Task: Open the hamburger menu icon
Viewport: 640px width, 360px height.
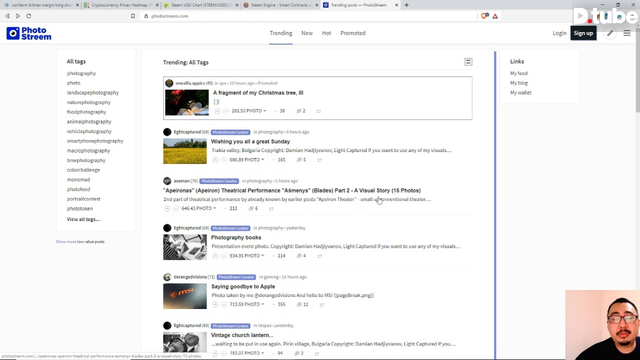Action: pyautogui.click(x=627, y=33)
